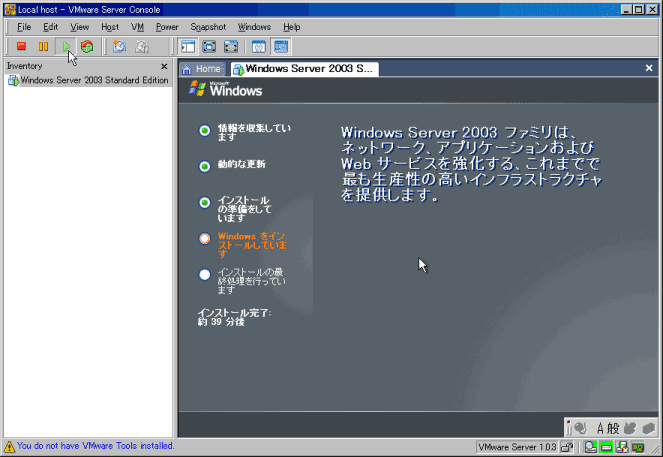The height and width of the screenshot is (457, 663).
Task: Click the VMware Server Console title icon
Action: click(x=10, y=9)
